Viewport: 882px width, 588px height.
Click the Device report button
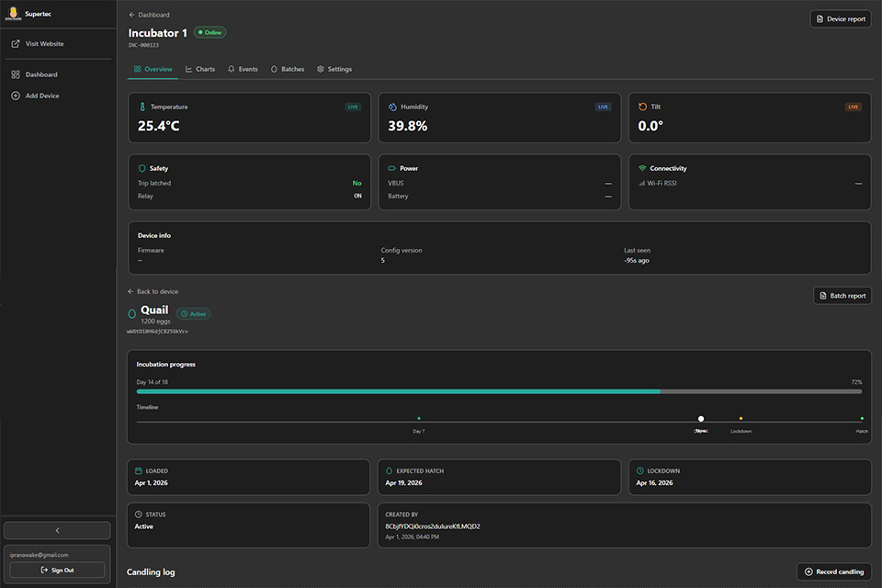(x=840, y=17)
